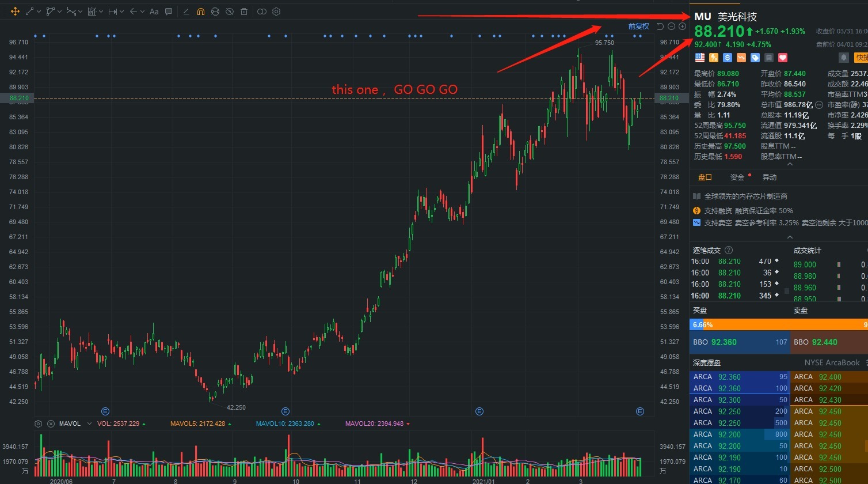Click the ARCA bid row 92.300
The height and width of the screenshot is (484, 868).
tap(740, 400)
